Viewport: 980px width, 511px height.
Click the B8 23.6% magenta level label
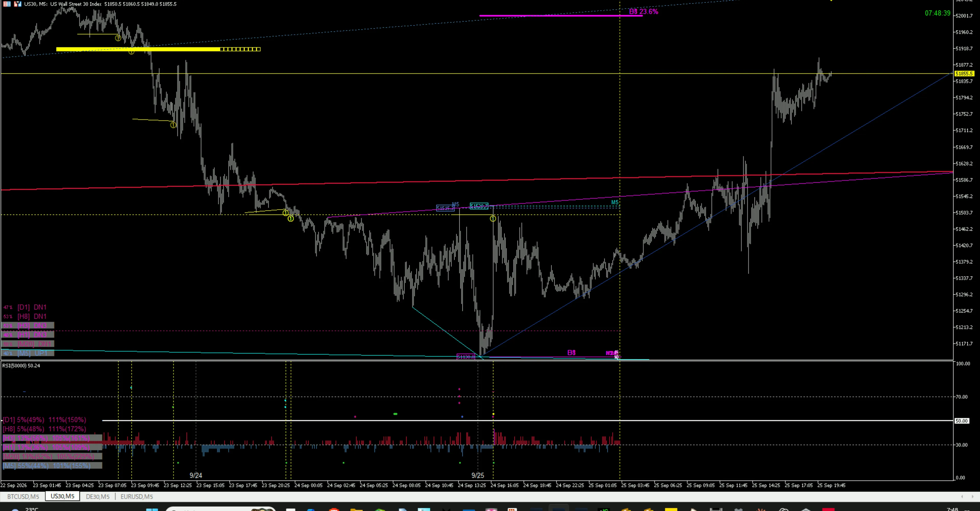pyautogui.click(x=644, y=11)
